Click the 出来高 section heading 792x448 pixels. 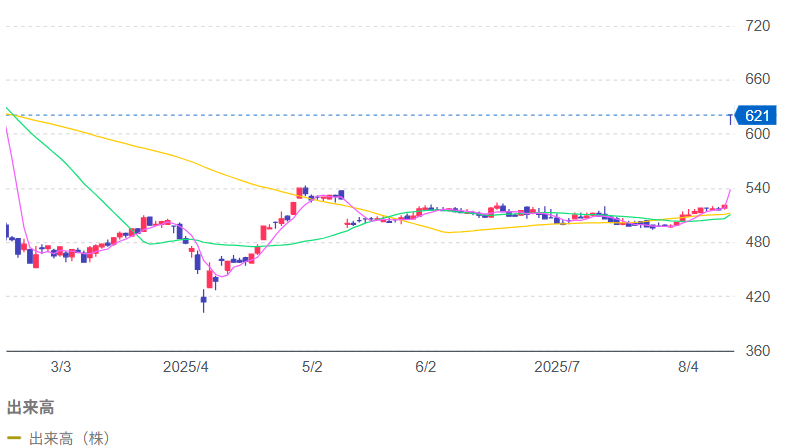(x=30, y=407)
